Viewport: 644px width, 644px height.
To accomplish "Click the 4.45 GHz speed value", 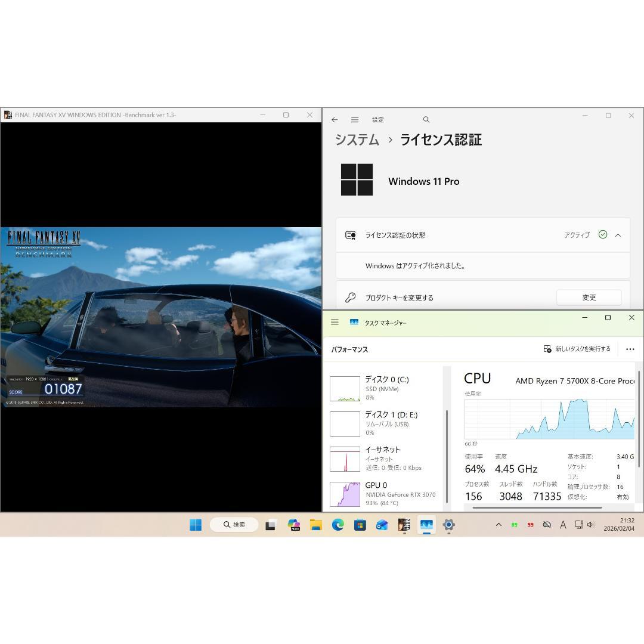I will 516,469.
